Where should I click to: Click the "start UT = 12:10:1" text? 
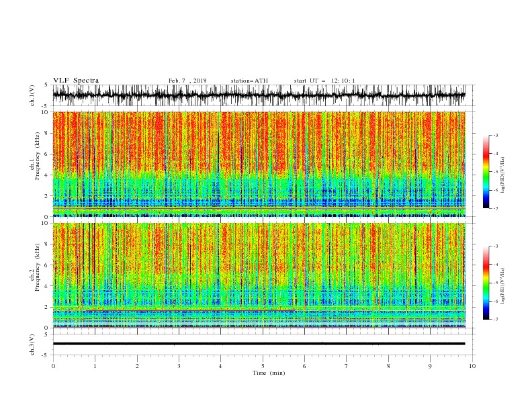tap(324, 81)
